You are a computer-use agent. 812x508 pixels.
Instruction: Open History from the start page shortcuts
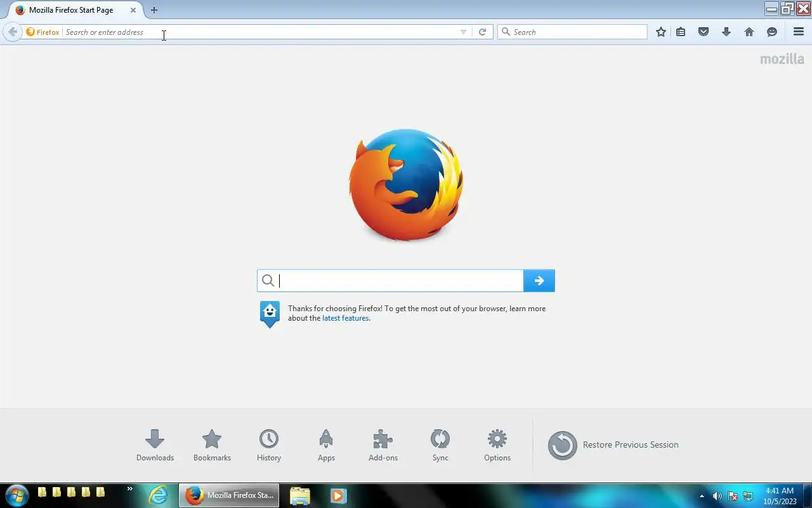click(x=269, y=445)
